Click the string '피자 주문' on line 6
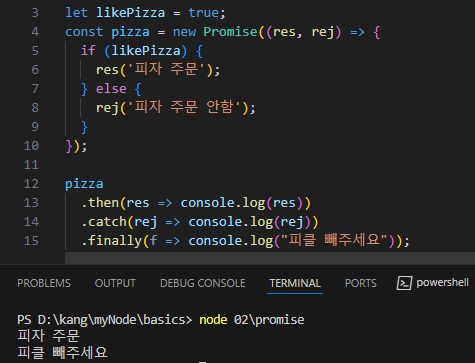Image resolution: width=475 pixels, height=363 pixels. click(166, 70)
